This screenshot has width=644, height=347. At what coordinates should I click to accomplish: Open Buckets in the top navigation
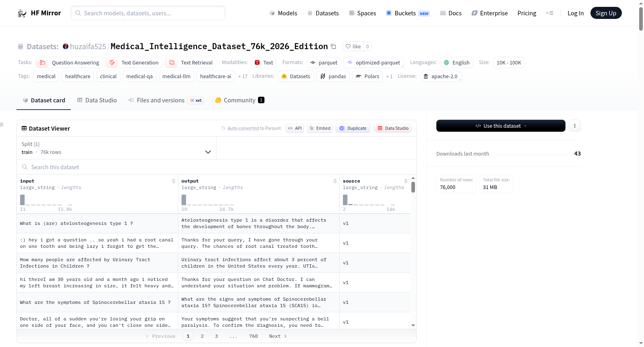408,13
